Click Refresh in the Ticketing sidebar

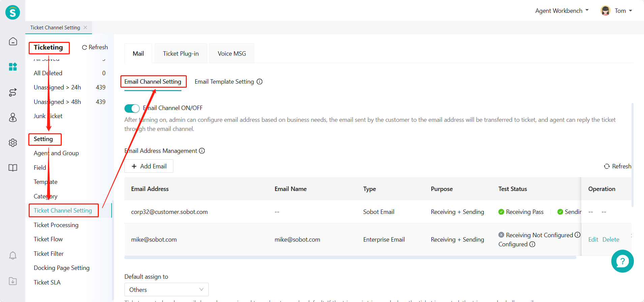pos(95,47)
